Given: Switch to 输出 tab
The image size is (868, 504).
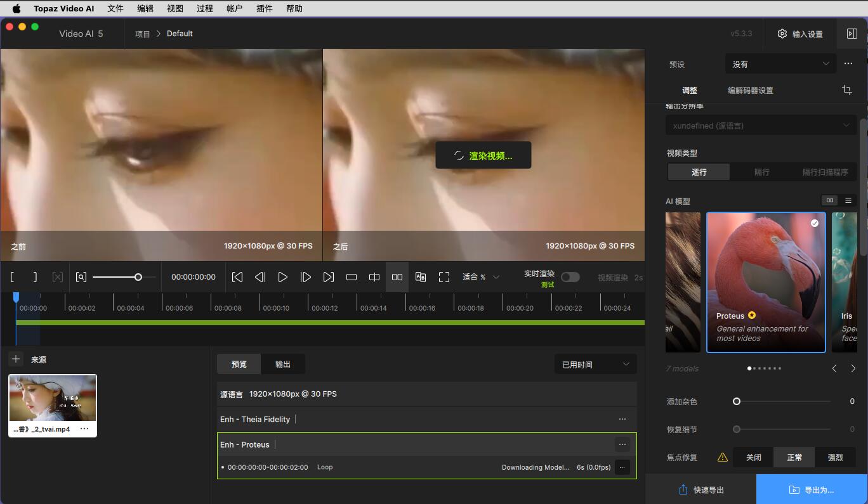Looking at the screenshot, I should (x=283, y=364).
